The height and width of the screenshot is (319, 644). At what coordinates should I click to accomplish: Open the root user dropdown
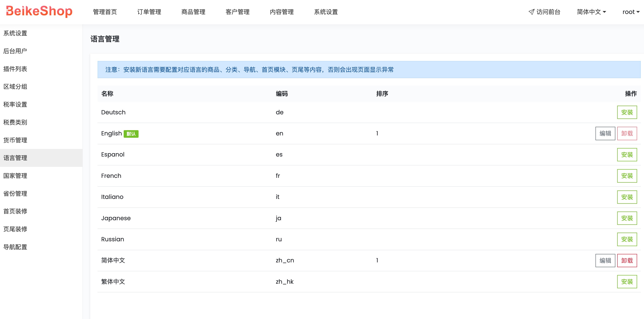pyautogui.click(x=631, y=12)
